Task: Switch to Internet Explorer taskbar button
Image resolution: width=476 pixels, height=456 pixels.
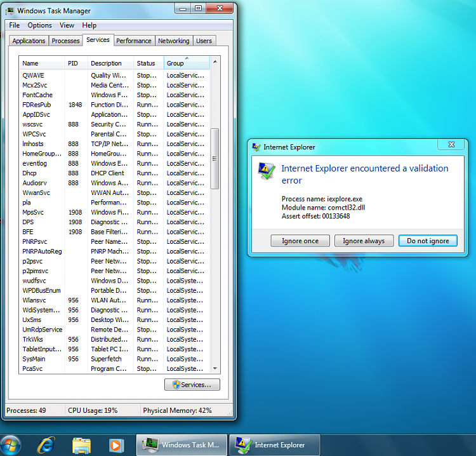Action: tap(274, 445)
